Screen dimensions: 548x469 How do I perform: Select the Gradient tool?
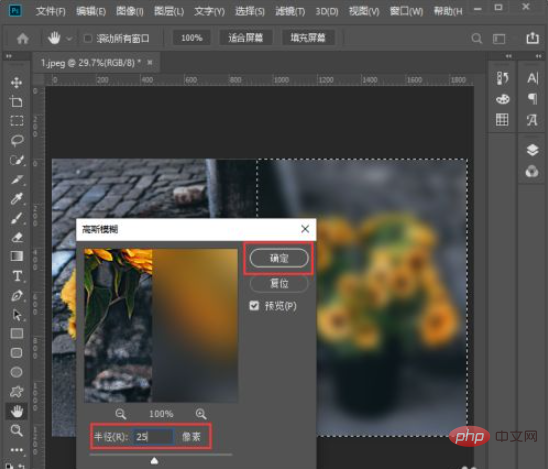pyautogui.click(x=16, y=256)
